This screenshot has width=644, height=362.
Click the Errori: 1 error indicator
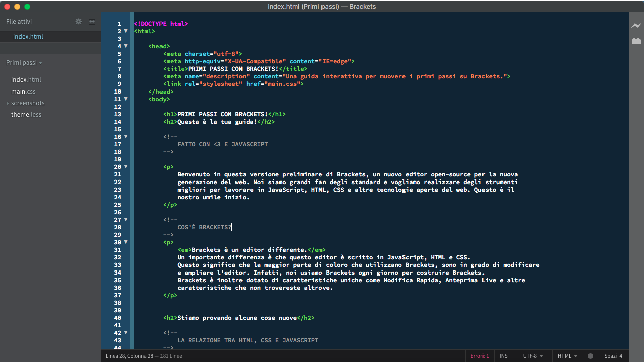(479, 356)
